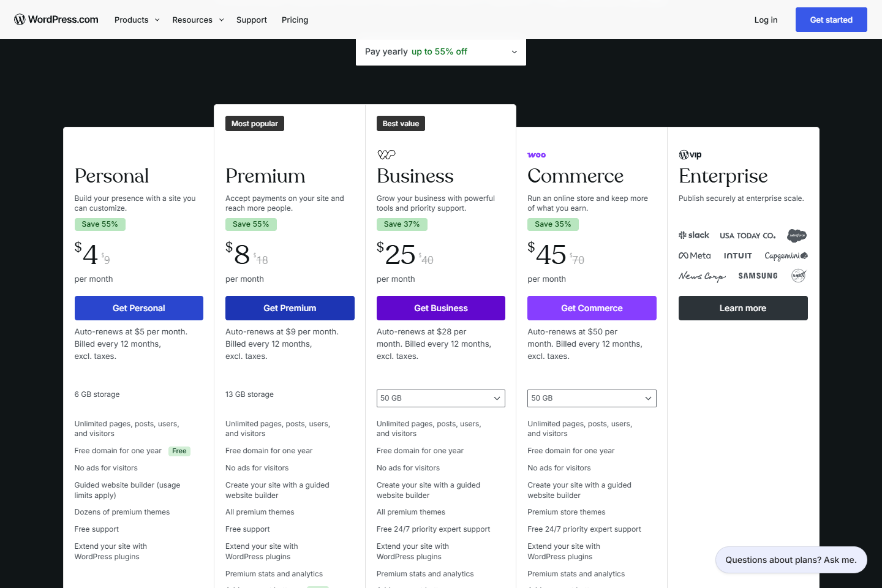The height and width of the screenshot is (588, 882).
Task: Click the USA Today Co. logo
Action: [747, 236]
